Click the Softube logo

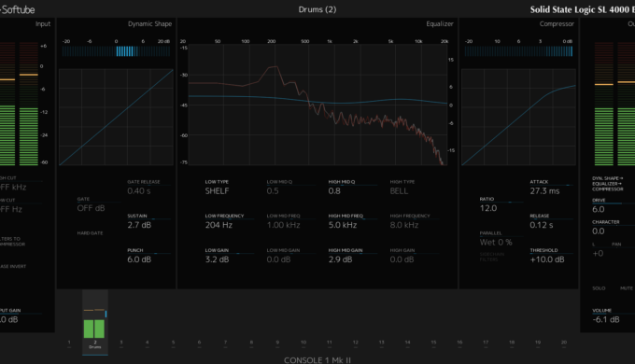[17, 9]
